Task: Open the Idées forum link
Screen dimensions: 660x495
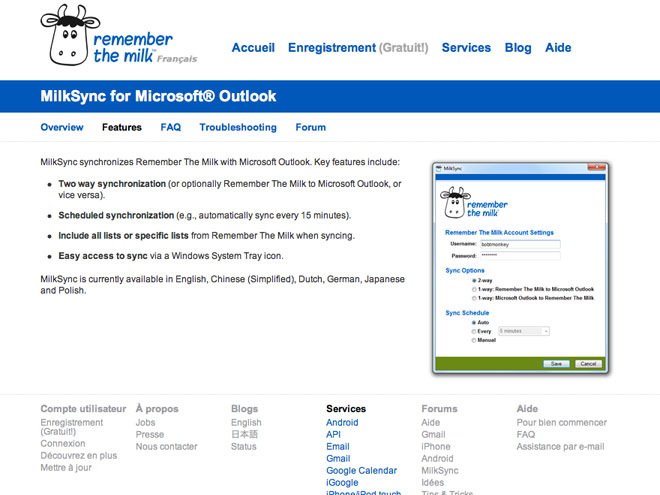Action: click(x=433, y=483)
